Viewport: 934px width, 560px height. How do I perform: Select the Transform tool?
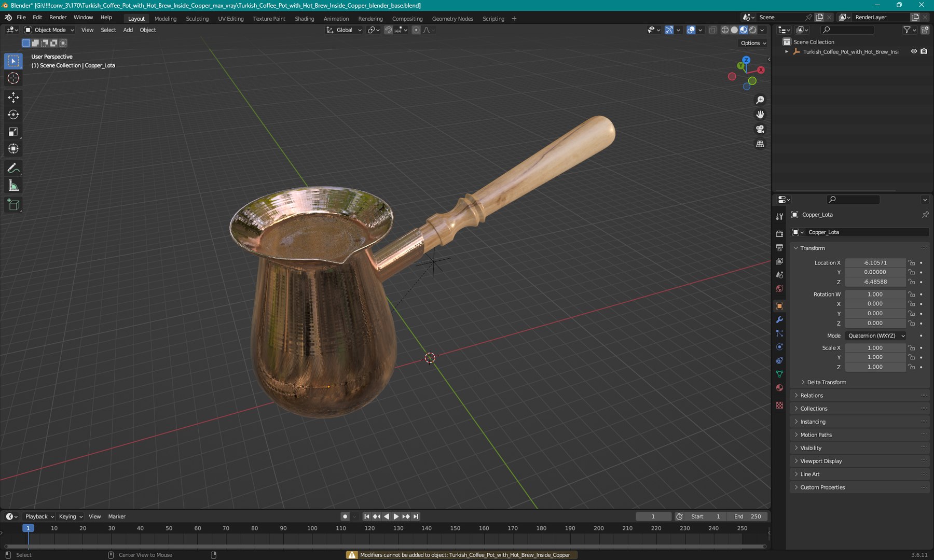[x=13, y=149]
